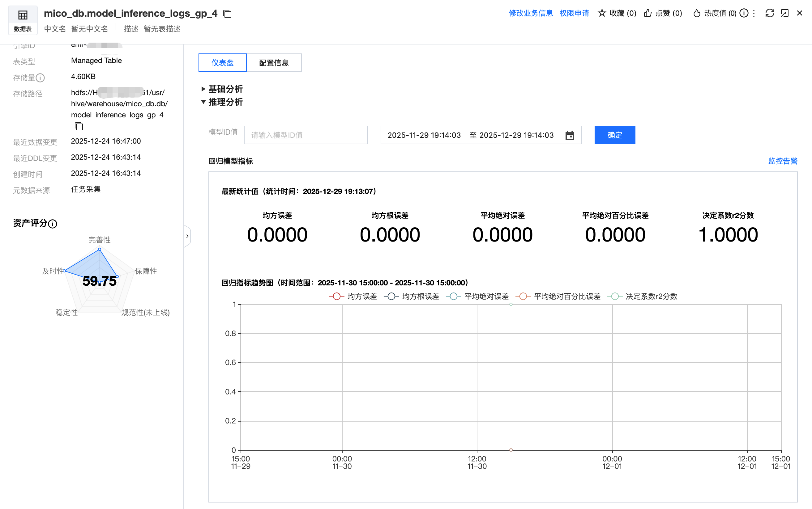
Task: Click the 模型ID值 input field
Action: point(305,135)
